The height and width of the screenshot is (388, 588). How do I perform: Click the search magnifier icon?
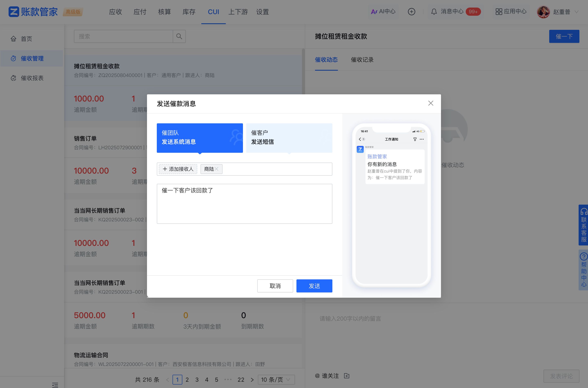(x=179, y=36)
